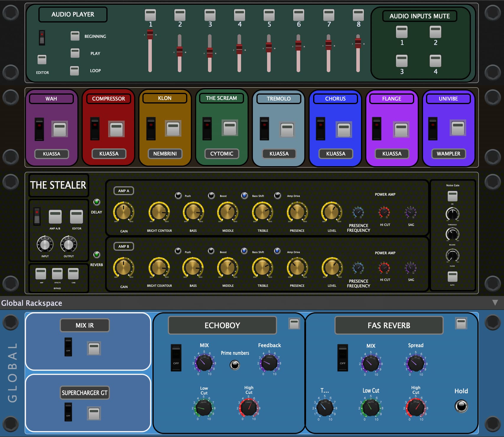Toggle the WAH pedal rocker switch
This screenshot has width=504, height=437.
point(39,129)
